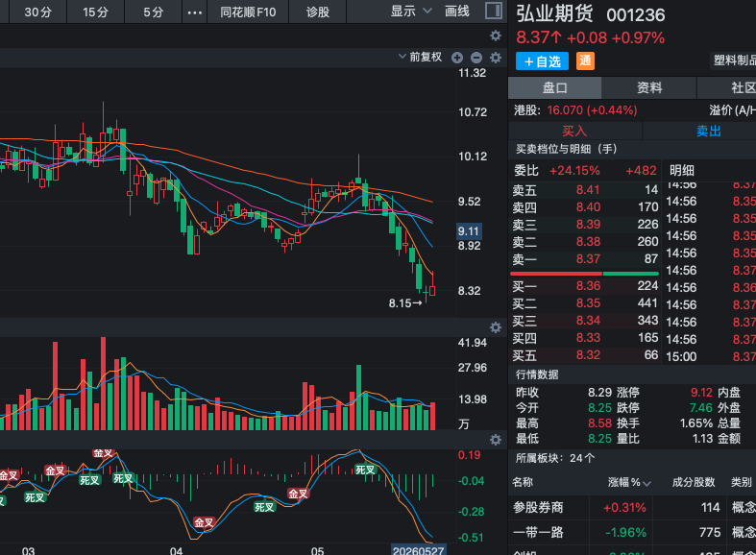The width and height of the screenshot is (756, 555).
Task: Click the stock name 弘业期货
Action: [x=554, y=14]
